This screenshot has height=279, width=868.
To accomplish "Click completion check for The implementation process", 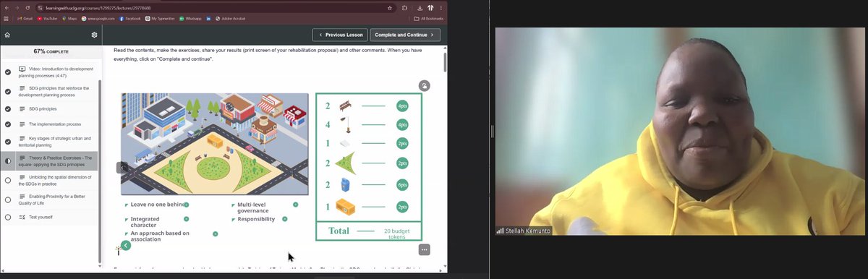I will pos(8,124).
